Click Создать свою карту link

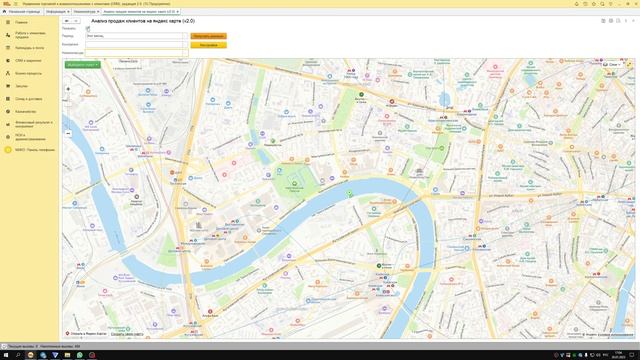pos(127,334)
